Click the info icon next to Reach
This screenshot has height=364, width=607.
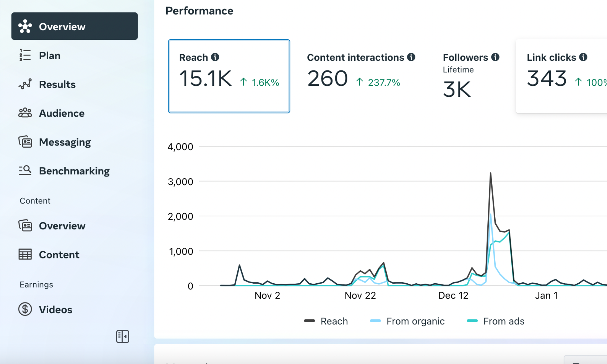coord(215,57)
